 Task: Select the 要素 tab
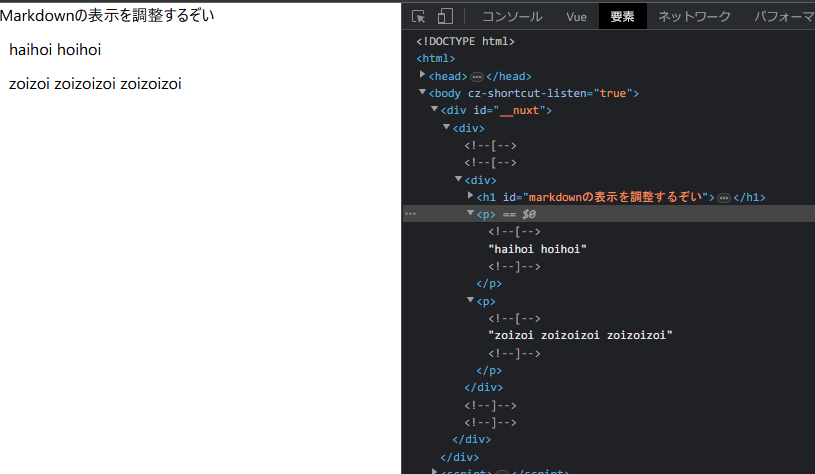pos(622,17)
